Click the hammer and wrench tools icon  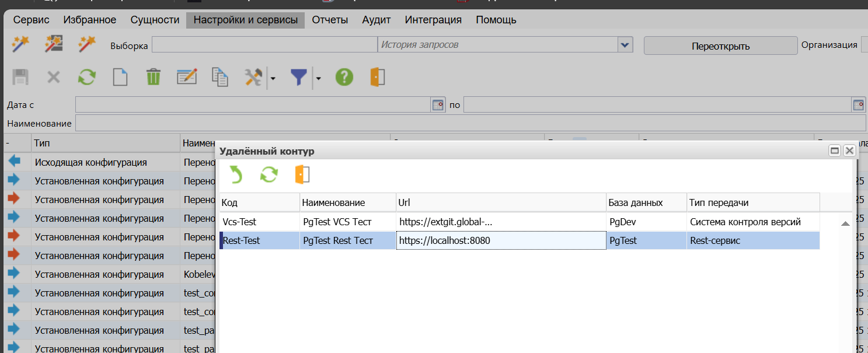click(253, 77)
